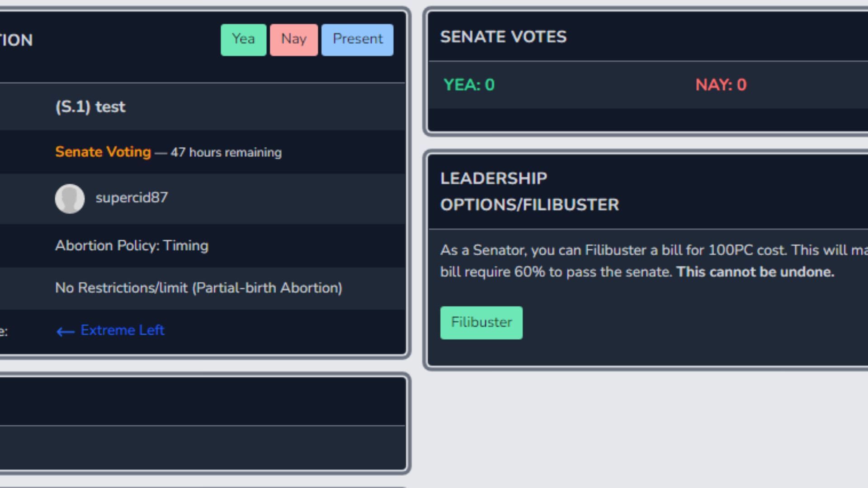Select the No Restrictions/limit bill provision
Viewport: 868px width, 488px height.
pos(198,288)
